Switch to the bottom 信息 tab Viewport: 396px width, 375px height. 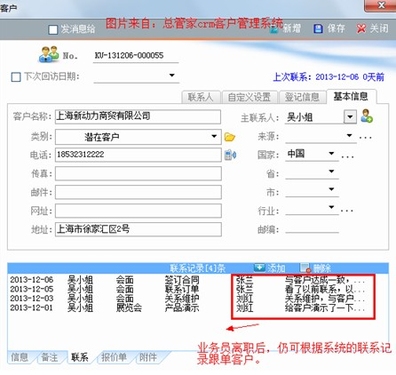pyautogui.click(x=19, y=357)
